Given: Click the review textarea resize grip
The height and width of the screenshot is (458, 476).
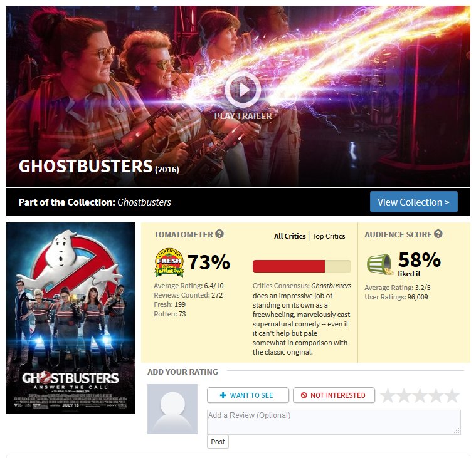Looking at the screenshot, I should pos(457,430).
